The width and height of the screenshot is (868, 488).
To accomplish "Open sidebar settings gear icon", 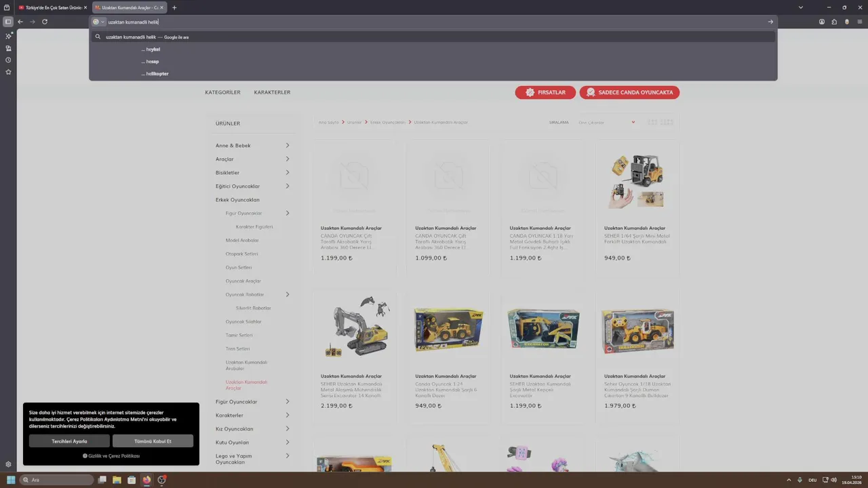I will (x=8, y=464).
